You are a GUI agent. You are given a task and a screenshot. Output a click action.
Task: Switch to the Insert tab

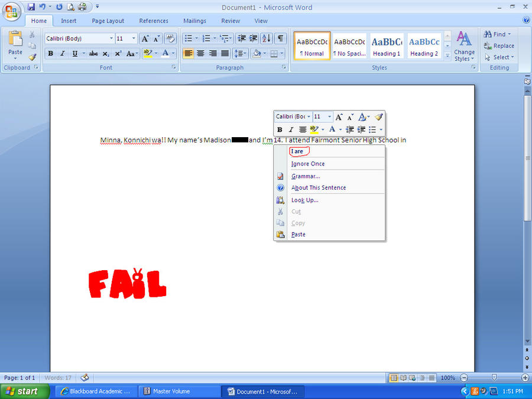(x=69, y=21)
